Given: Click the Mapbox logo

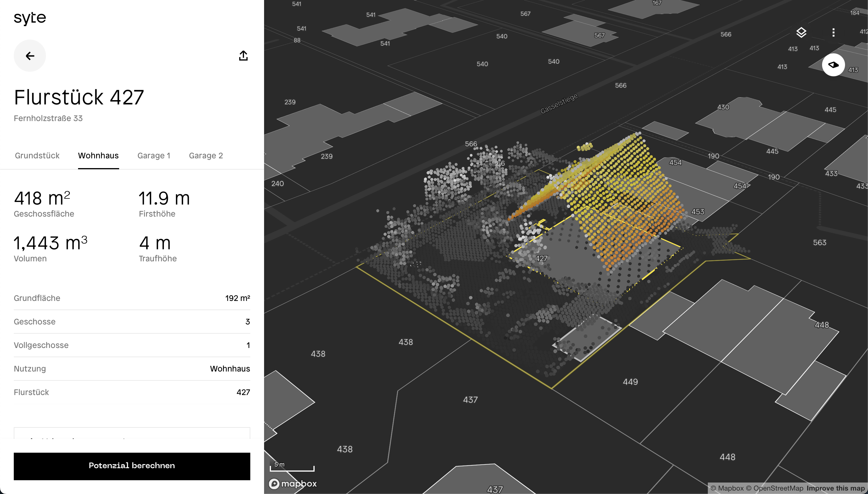Looking at the screenshot, I should 292,483.
